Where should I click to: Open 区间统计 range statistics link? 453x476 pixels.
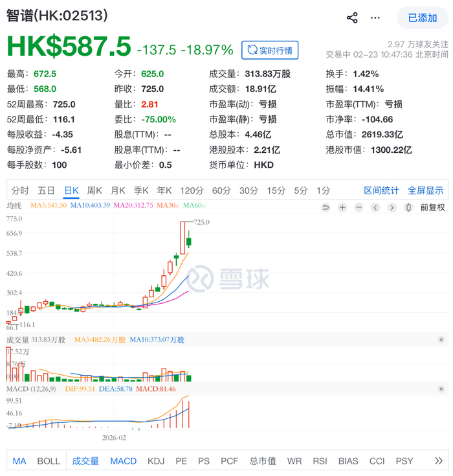click(x=381, y=190)
